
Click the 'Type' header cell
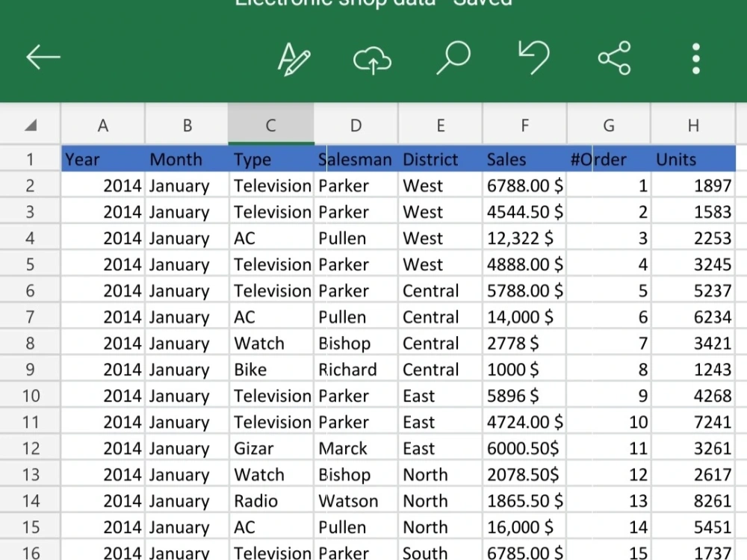272,159
